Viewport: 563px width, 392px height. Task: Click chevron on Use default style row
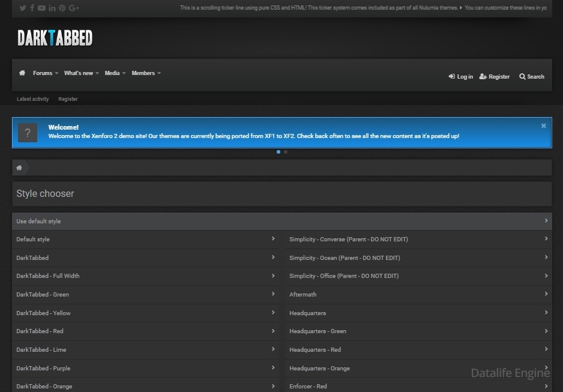546,220
